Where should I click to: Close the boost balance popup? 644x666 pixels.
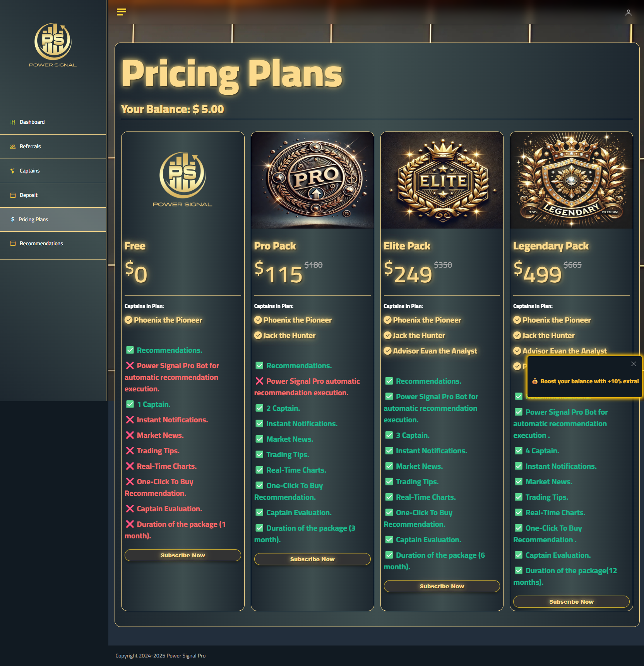pos(634,364)
